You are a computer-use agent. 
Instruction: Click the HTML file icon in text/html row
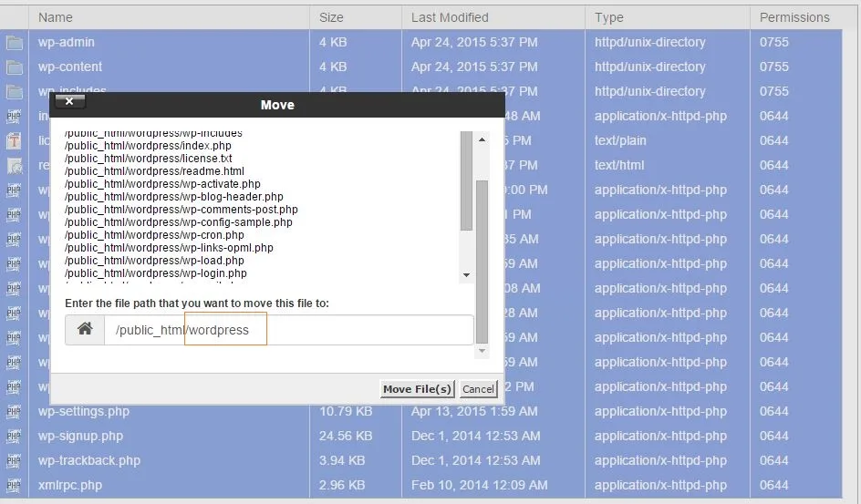point(14,166)
